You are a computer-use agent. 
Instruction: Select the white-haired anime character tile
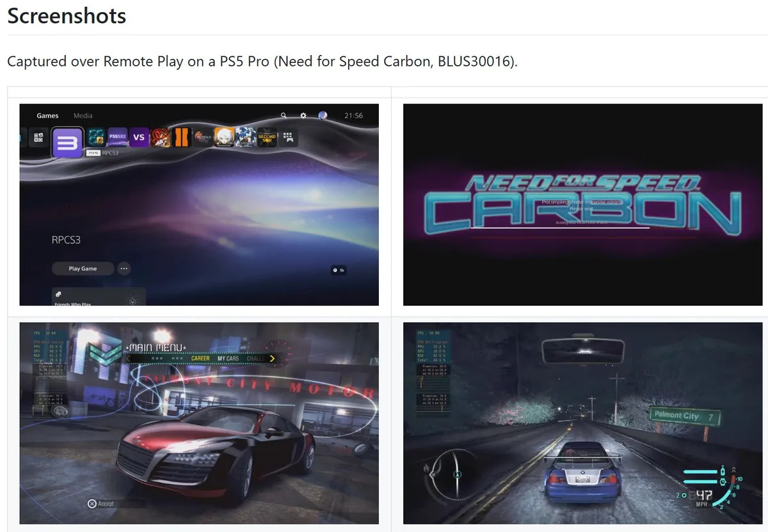pos(224,137)
